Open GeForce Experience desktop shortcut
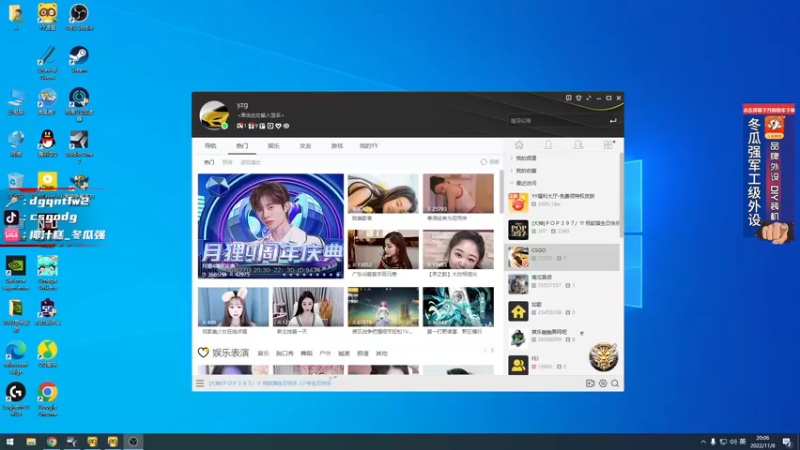 (16, 273)
